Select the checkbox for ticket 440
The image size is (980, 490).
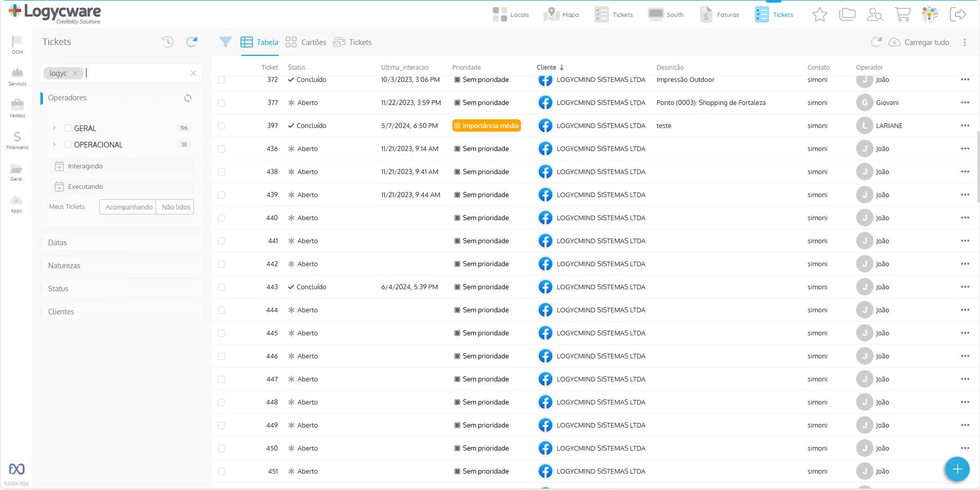(x=222, y=218)
